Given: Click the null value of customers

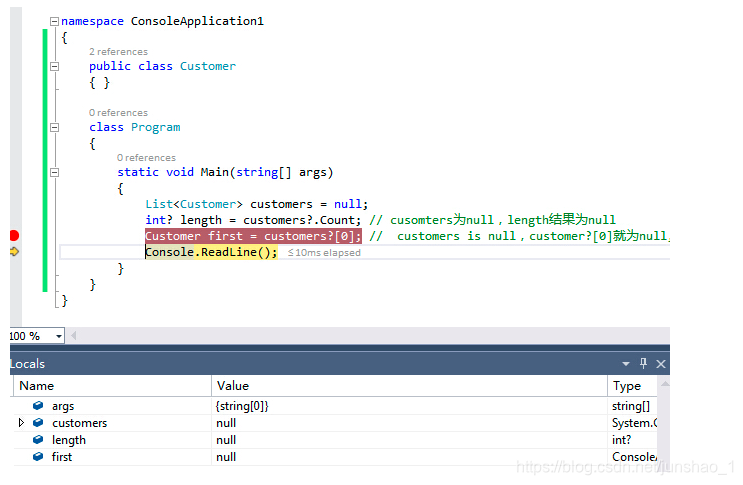Looking at the screenshot, I should tap(226, 423).
